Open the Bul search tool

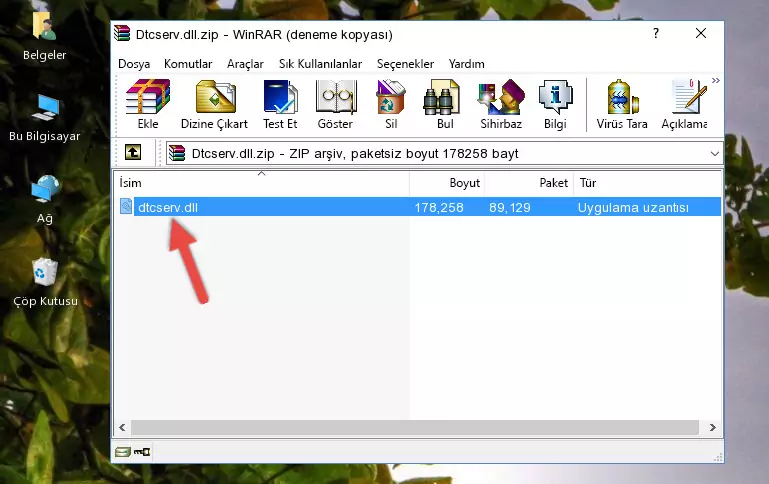coord(444,104)
